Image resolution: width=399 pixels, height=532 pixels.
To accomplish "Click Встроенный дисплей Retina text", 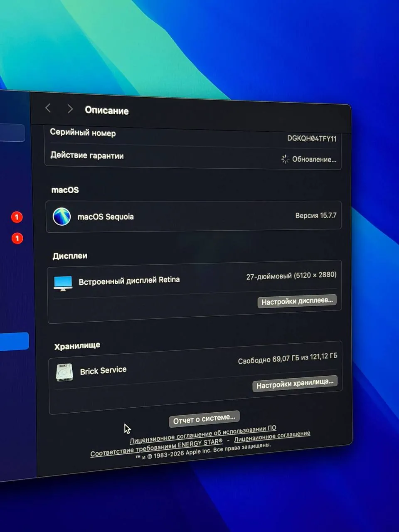I will click(x=129, y=281).
